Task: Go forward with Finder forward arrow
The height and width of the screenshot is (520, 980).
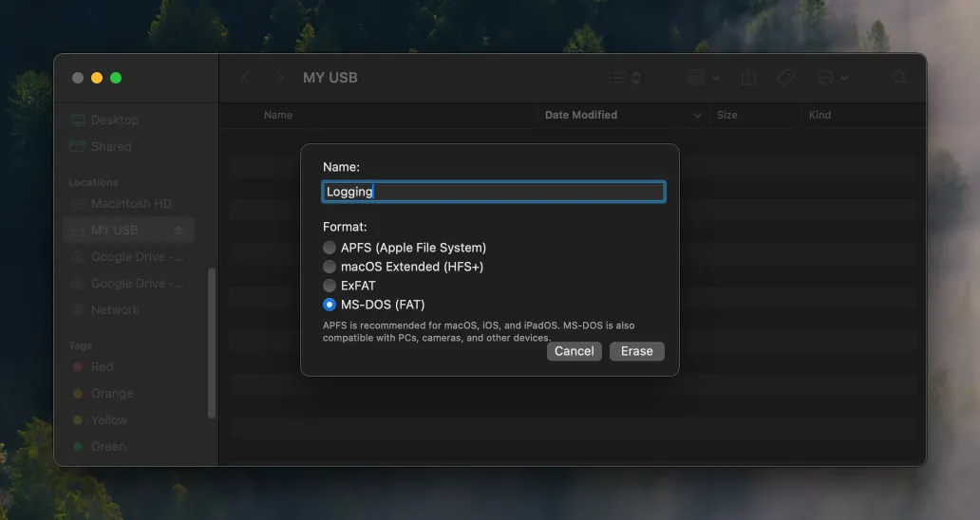Action: [280, 78]
